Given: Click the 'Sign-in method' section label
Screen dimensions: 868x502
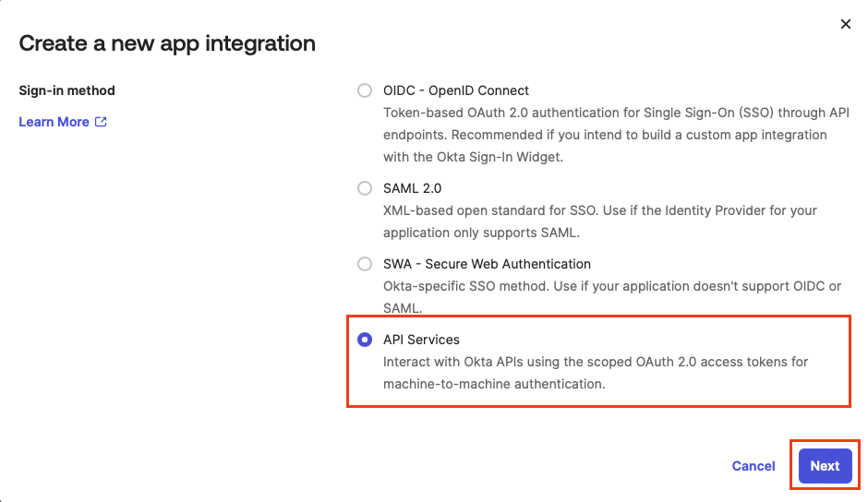Looking at the screenshot, I should pos(66,90).
